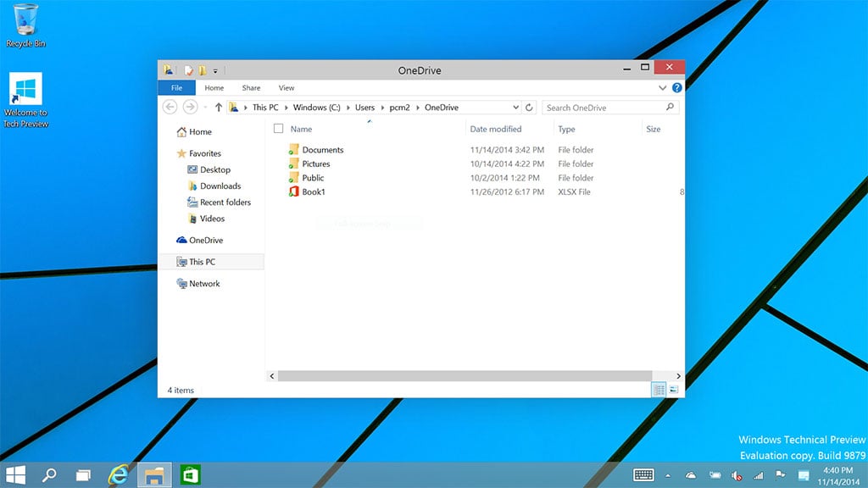Expand the ribbon using the chevron
Viewport: 868px width, 488px height.
click(663, 88)
